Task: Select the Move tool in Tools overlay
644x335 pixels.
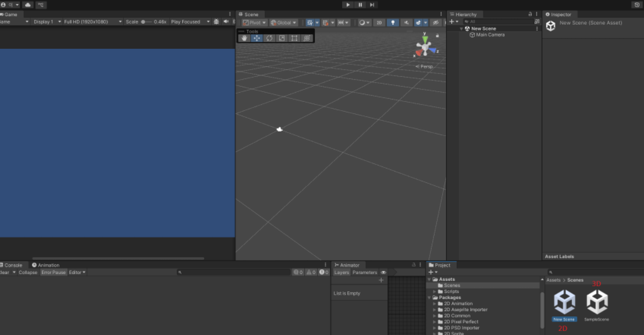Action: tap(257, 38)
